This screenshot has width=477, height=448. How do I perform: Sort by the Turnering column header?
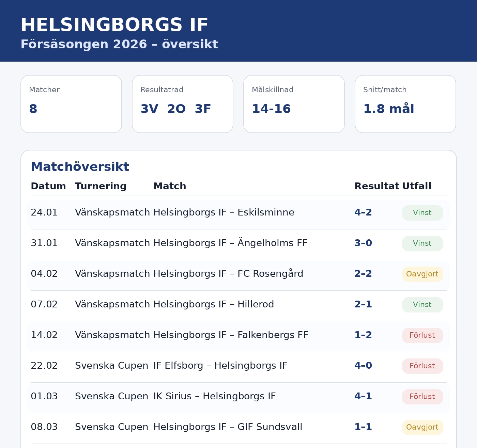(x=101, y=186)
